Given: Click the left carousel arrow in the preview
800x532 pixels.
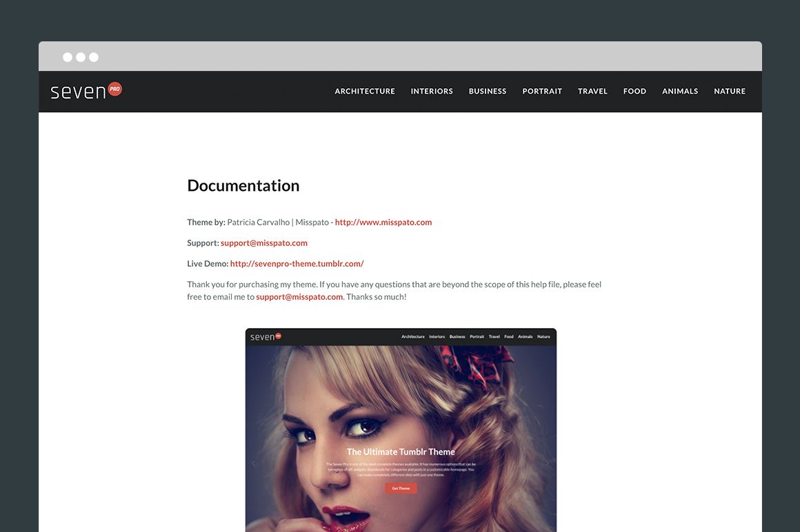Looking at the screenshot, I should (253, 463).
